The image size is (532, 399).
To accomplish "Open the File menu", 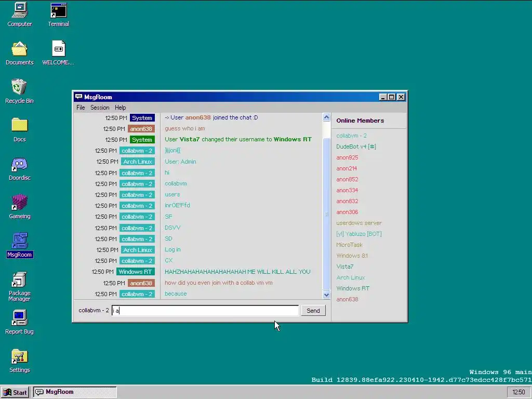I will coord(81,108).
